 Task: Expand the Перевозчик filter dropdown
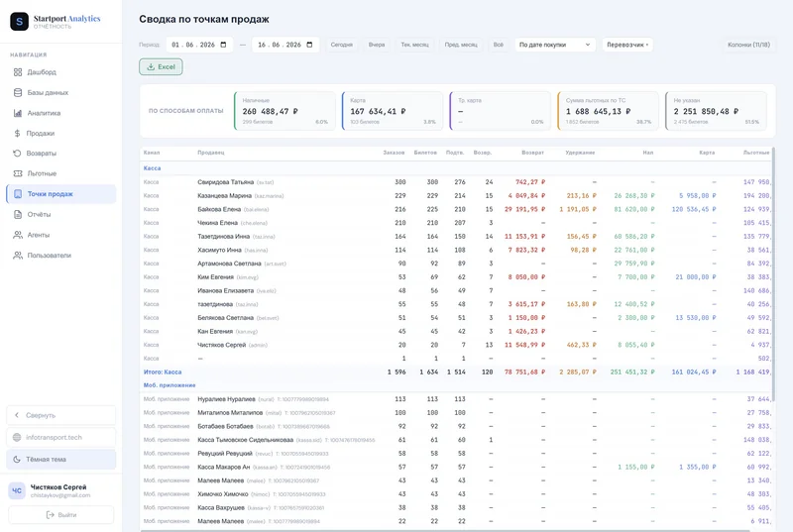pos(627,45)
